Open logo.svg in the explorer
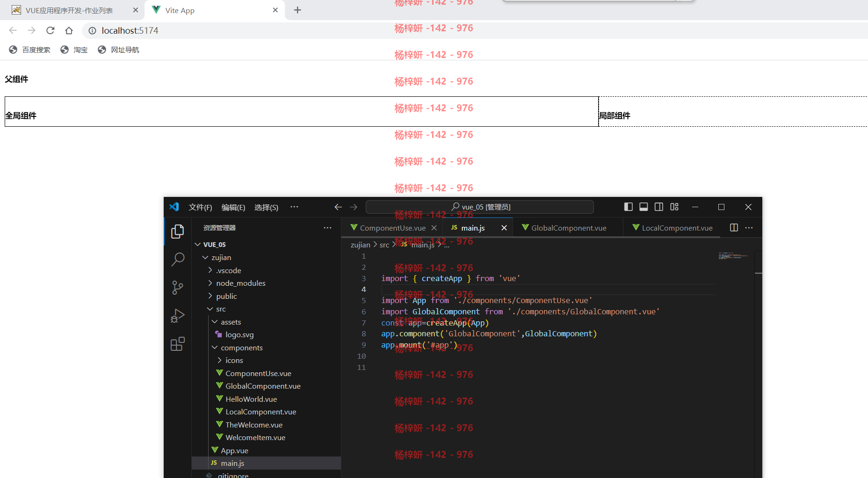The width and height of the screenshot is (868, 478). click(239, 335)
